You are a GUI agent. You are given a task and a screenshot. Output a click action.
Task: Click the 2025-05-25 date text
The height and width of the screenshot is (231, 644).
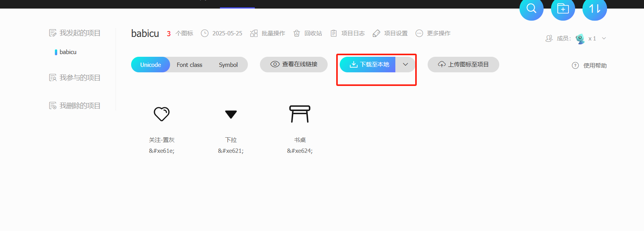[227, 33]
